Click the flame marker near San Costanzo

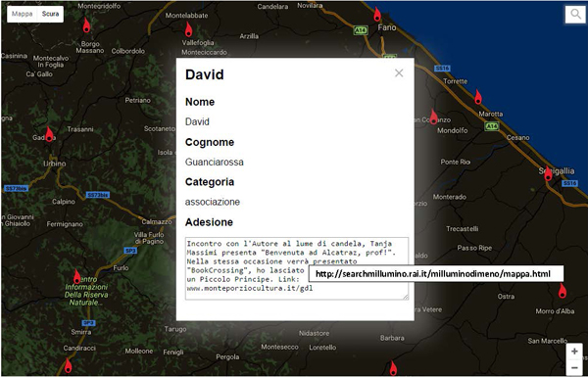[x=433, y=117]
